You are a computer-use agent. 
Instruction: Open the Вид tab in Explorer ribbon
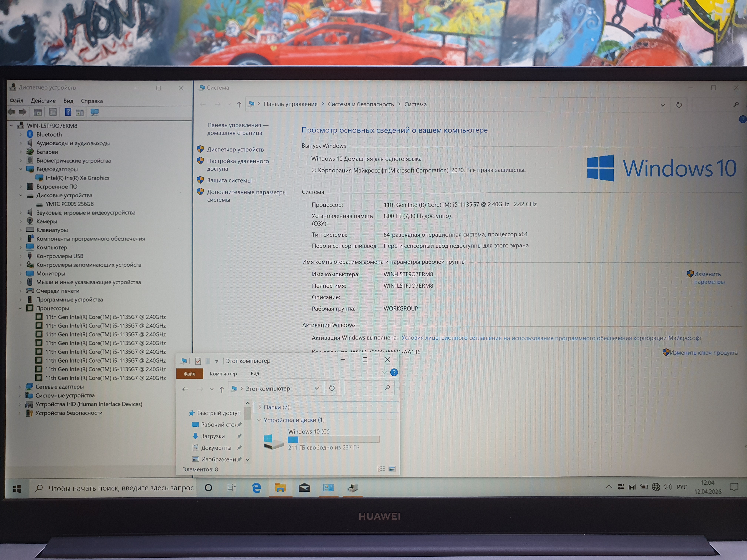pos(255,374)
